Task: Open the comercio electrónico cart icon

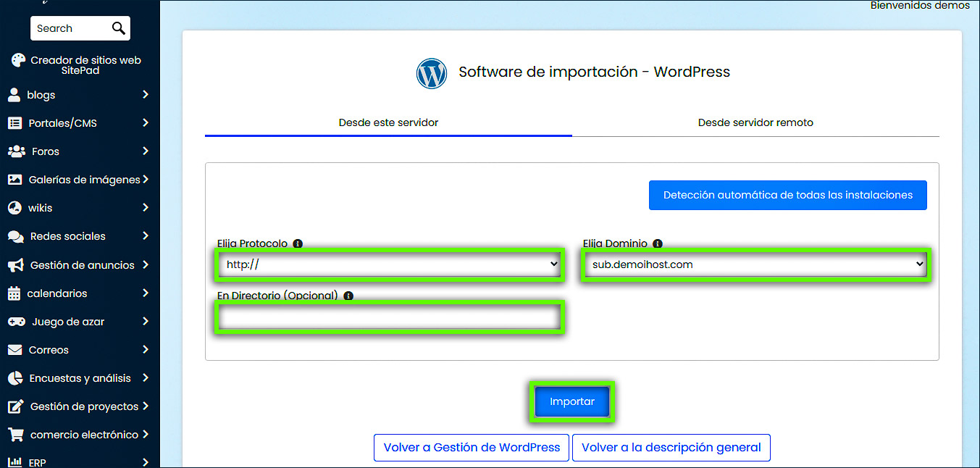Action: pyautogui.click(x=17, y=434)
